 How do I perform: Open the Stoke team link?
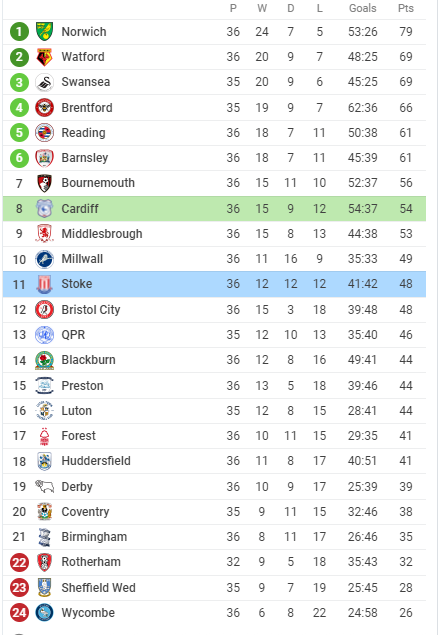[x=77, y=284]
